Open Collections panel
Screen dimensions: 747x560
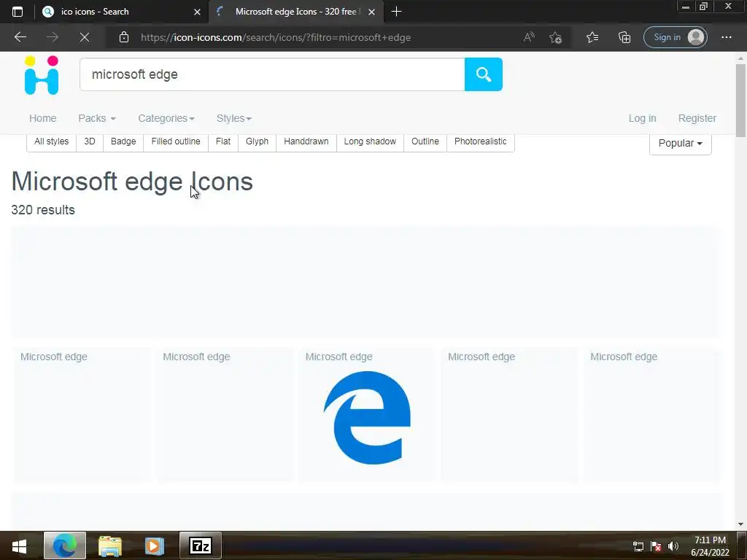(624, 37)
